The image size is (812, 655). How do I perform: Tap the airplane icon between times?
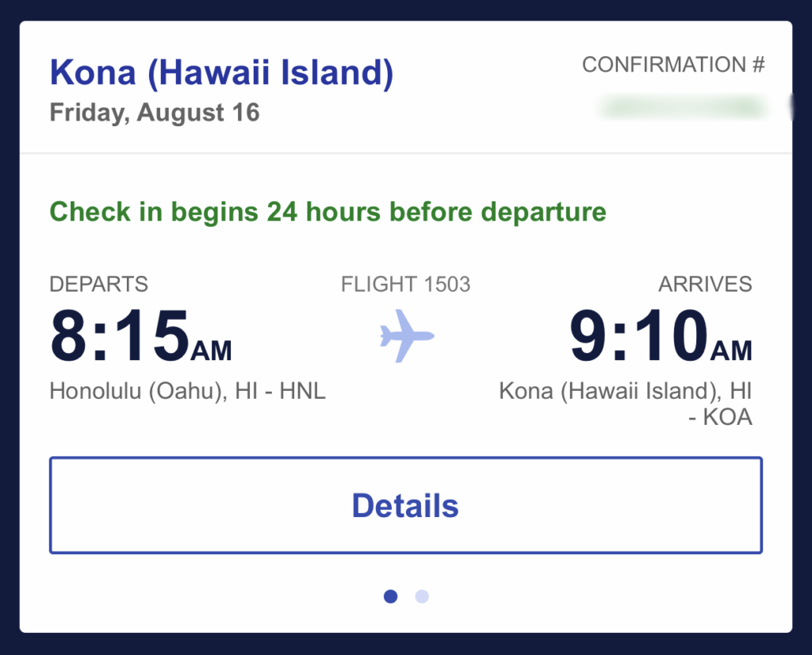click(407, 336)
